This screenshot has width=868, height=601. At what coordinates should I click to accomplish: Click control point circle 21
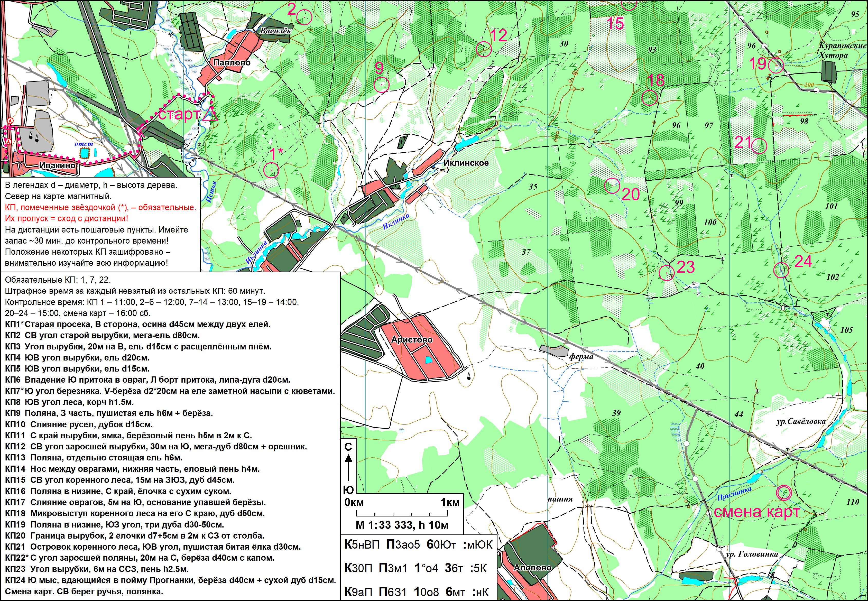point(759,146)
